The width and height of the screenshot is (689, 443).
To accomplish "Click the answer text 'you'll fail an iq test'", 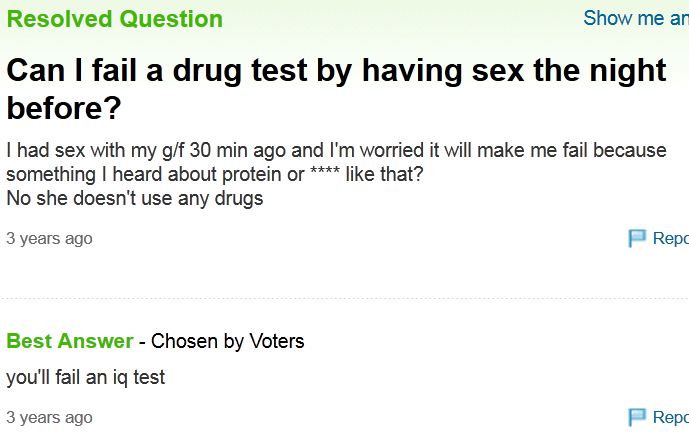I will tap(86, 378).
